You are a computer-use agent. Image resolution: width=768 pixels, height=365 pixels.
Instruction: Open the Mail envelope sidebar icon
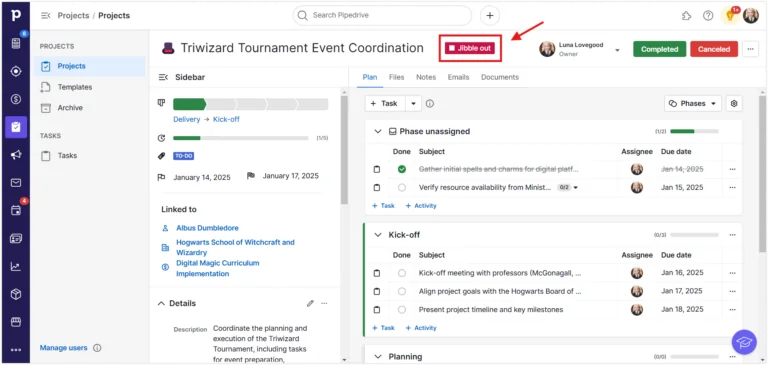tap(16, 183)
